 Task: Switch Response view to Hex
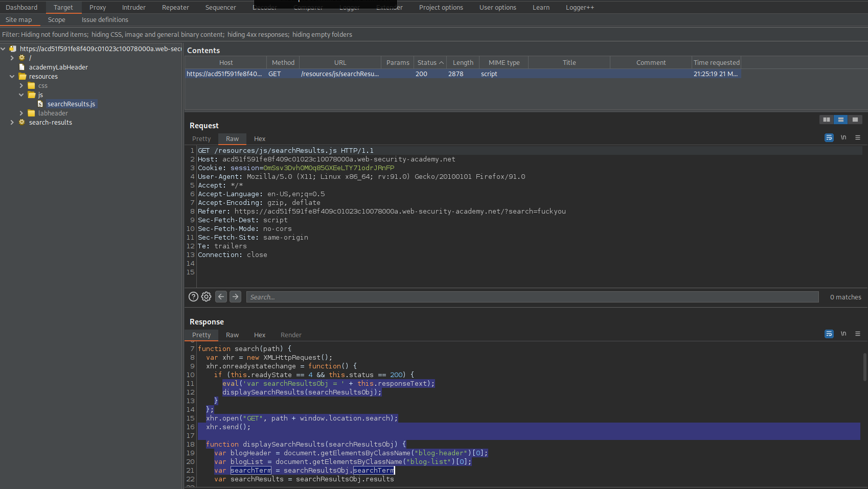(x=260, y=335)
